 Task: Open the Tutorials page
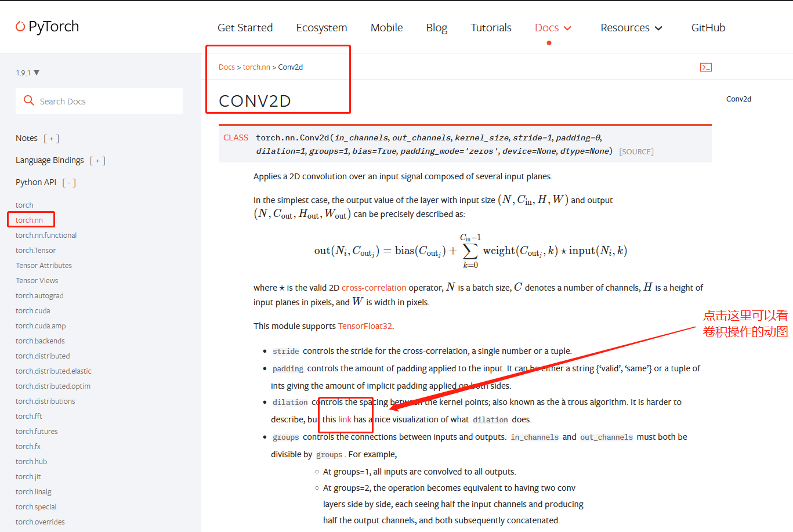pos(491,27)
